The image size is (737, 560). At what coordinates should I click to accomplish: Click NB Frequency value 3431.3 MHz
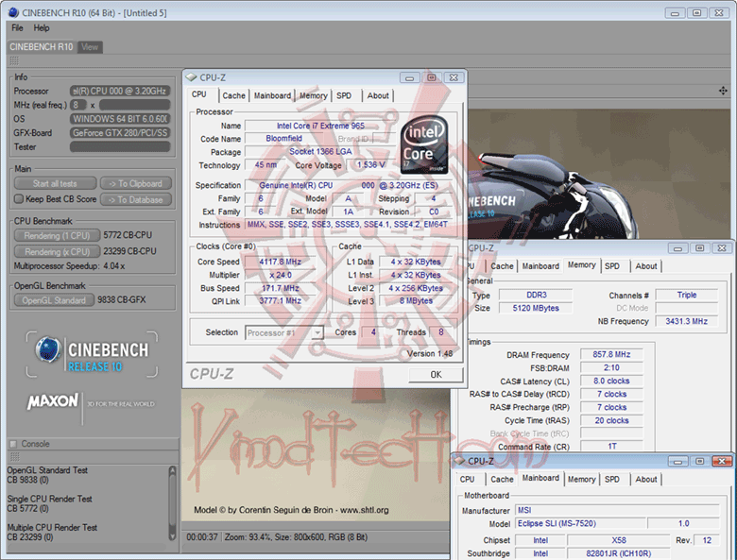tap(686, 321)
